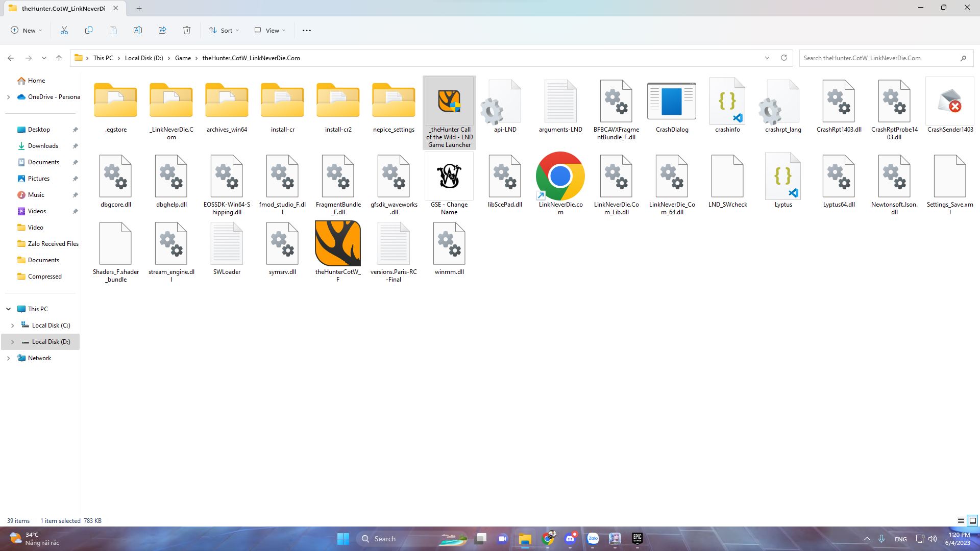Screen dimensions: 980x551
Task: Navigate to Game via the breadcrumb
Action: (183, 58)
